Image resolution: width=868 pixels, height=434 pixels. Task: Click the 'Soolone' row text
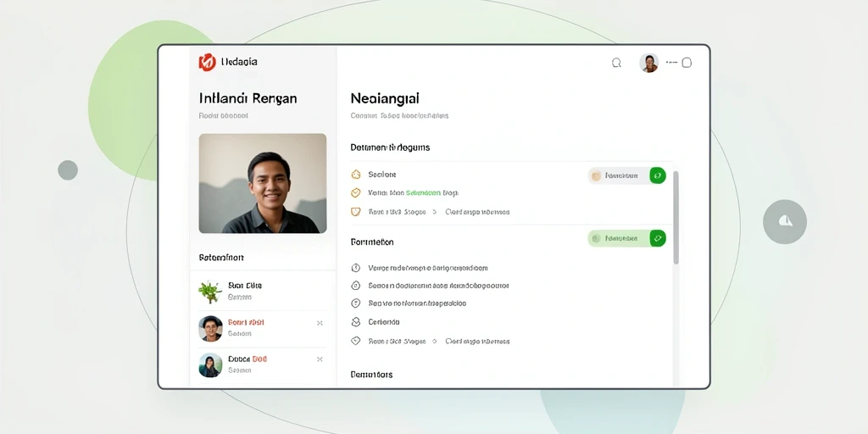[382, 175]
